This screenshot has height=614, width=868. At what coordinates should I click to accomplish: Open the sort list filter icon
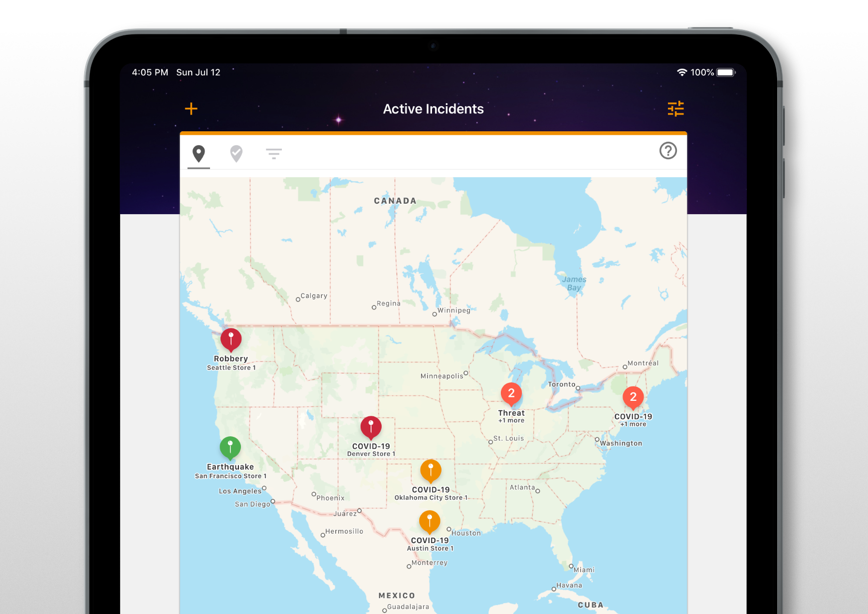click(x=274, y=154)
